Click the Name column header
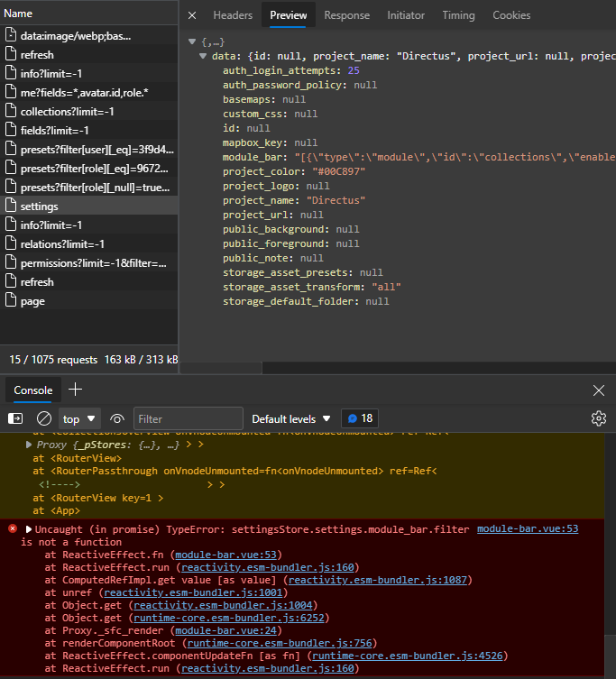This screenshot has height=679, width=616. [x=88, y=14]
